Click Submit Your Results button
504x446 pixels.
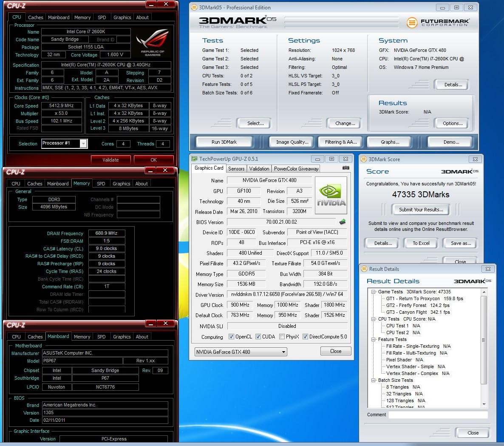[421, 210]
